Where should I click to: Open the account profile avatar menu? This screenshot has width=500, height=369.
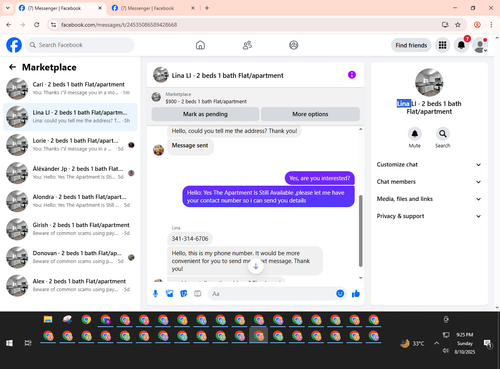[x=480, y=46]
